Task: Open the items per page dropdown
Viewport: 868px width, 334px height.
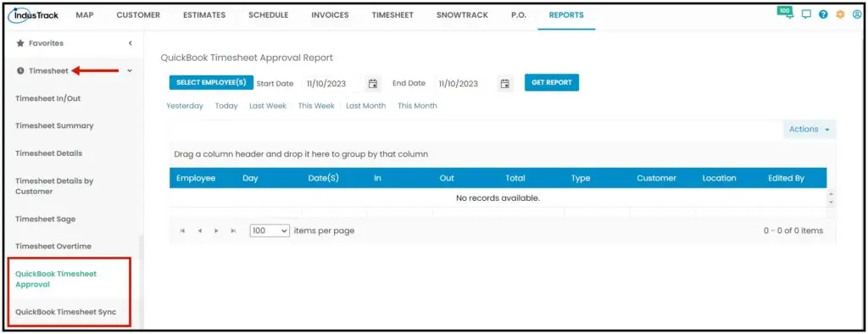Action: coord(270,231)
